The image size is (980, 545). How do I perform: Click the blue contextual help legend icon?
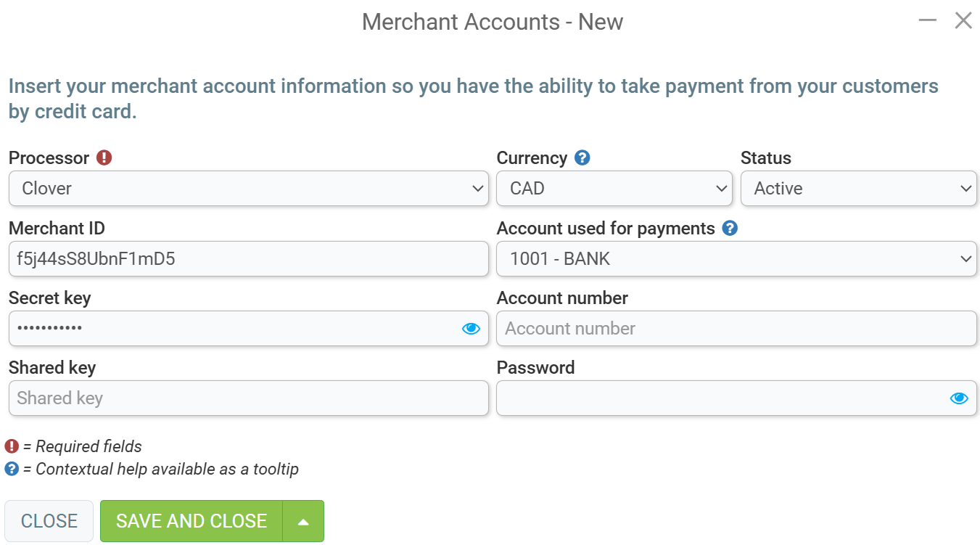coord(12,469)
